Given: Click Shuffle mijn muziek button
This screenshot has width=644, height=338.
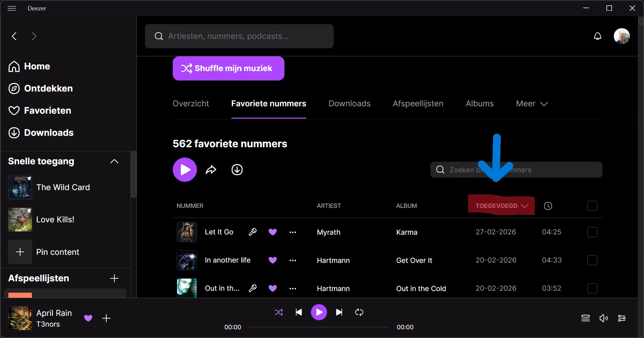Looking at the screenshot, I should pos(228,68).
